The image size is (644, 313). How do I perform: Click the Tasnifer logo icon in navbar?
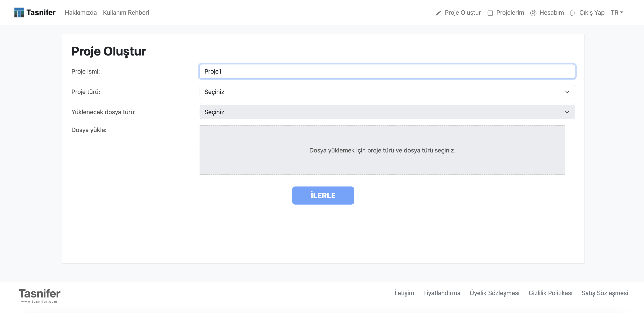click(x=19, y=13)
